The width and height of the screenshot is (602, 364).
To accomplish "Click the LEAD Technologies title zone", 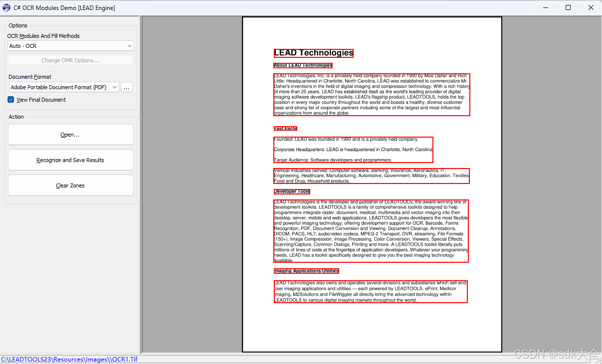I will (314, 53).
